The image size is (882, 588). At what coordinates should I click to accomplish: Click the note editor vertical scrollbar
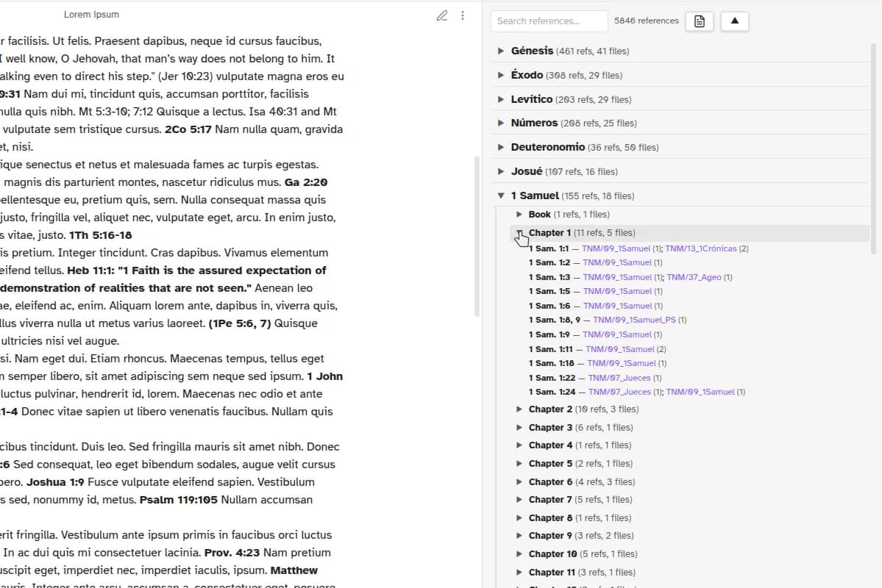[477, 236]
